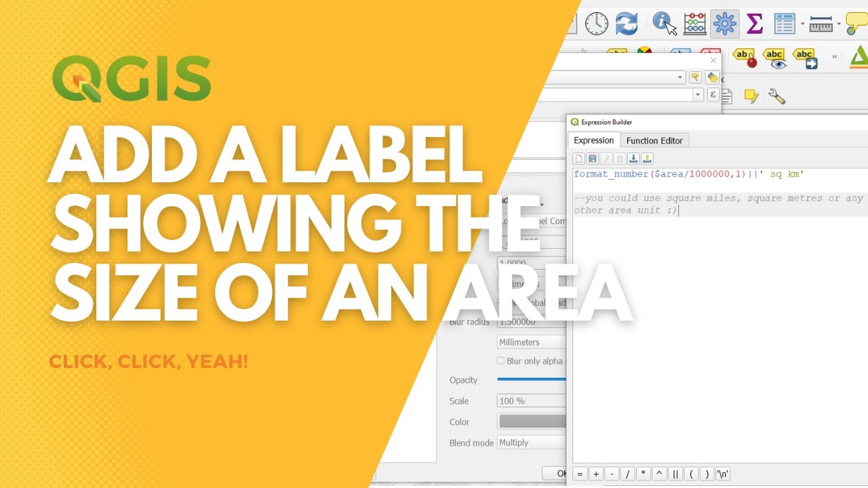
Task: Select the Map Tips speech bubble icon
Action: click(857, 24)
